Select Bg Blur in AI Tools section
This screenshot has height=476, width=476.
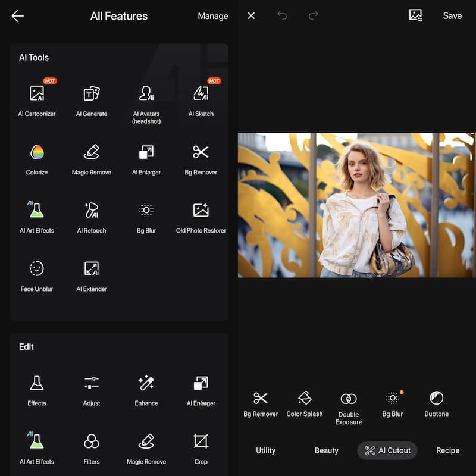point(146,218)
